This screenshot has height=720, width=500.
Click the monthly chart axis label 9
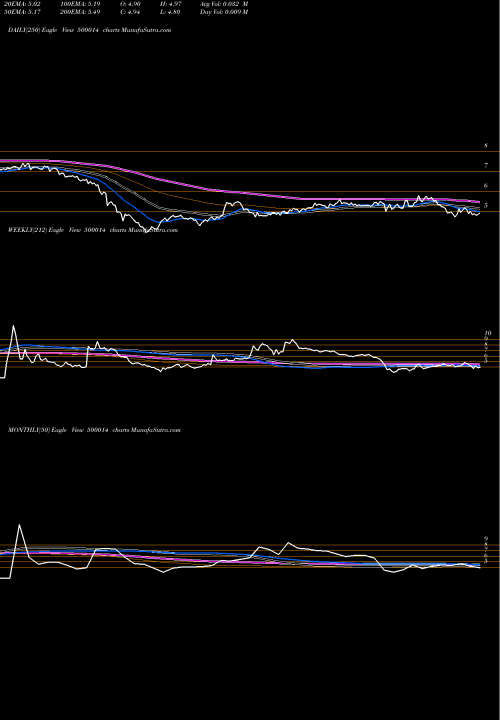[x=486, y=539]
